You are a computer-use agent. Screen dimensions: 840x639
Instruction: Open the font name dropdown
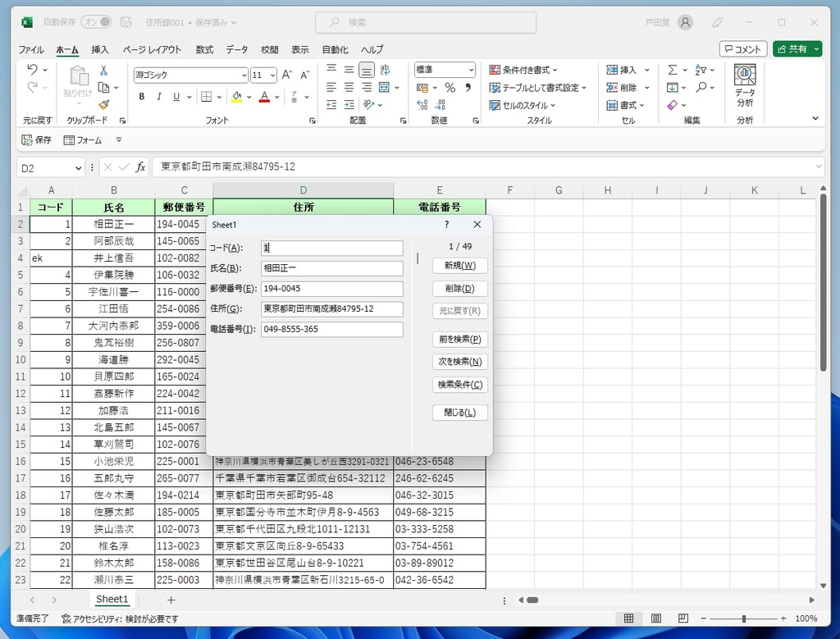(244, 75)
